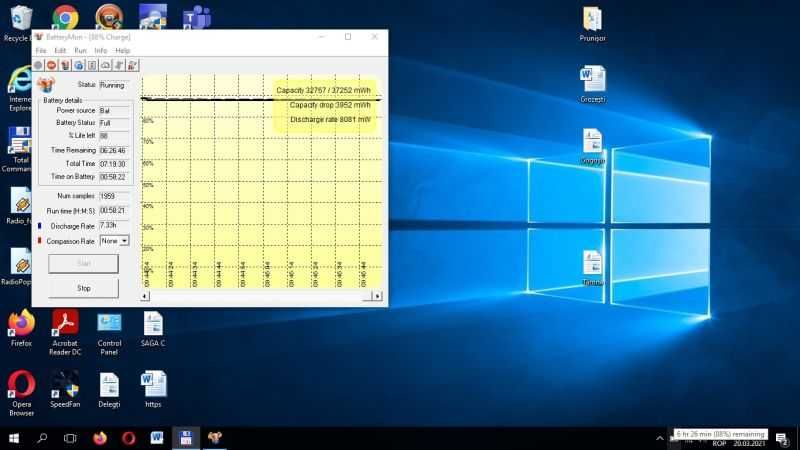Click the BatteryMon taskbar icon
800x450 pixels.
pos(215,438)
